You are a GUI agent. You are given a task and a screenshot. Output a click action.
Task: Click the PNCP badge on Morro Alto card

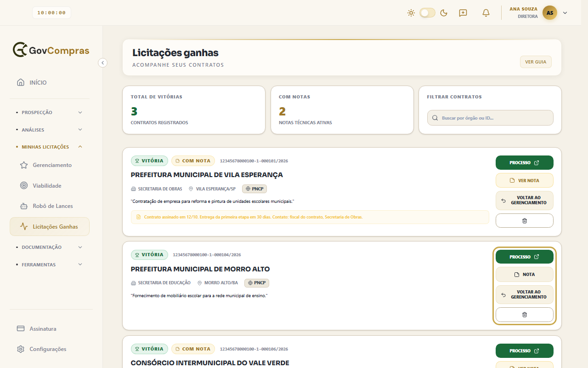pyautogui.click(x=257, y=283)
